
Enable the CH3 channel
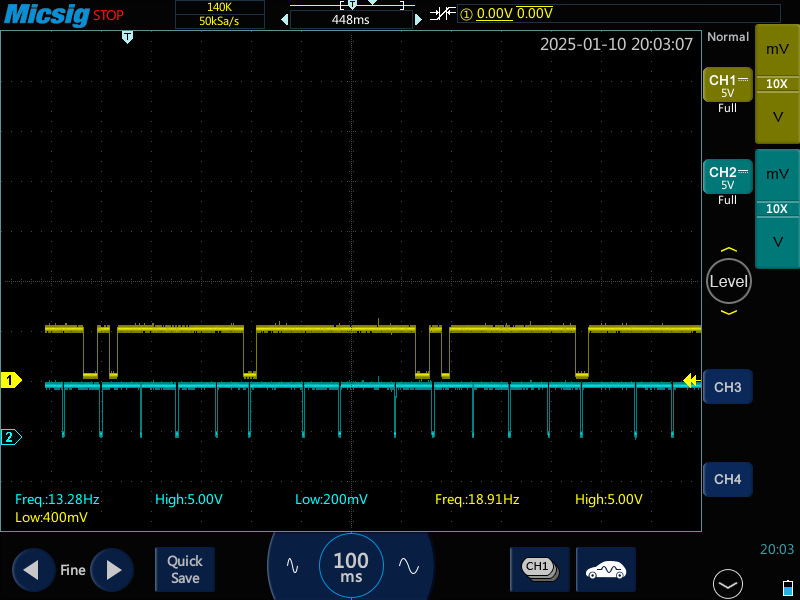click(728, 387)
